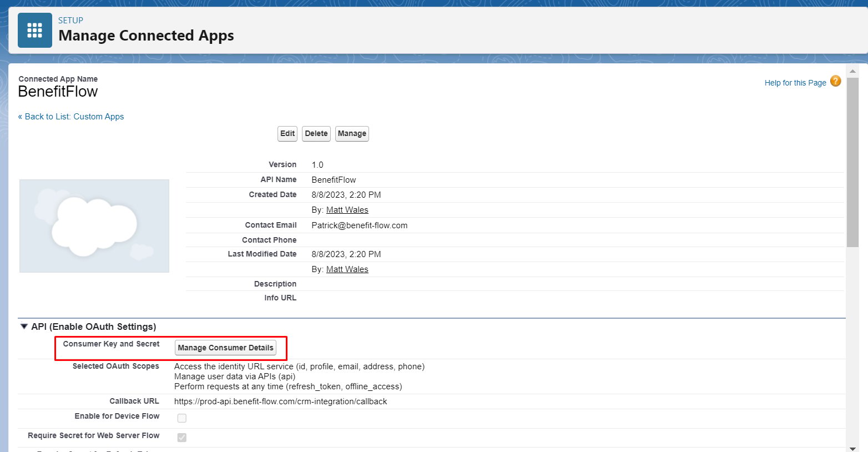Open the help question mark icon
This screenshot has width=868, height=452.
835,81
